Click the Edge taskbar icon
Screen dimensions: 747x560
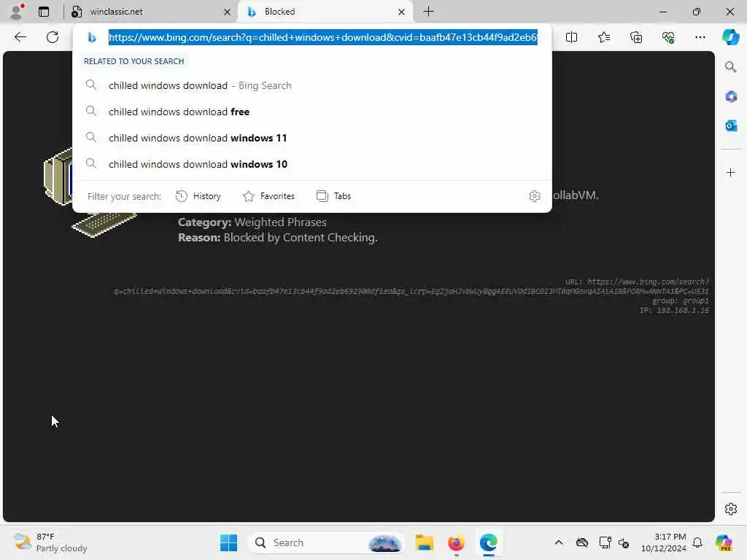[x=488, y=542]
